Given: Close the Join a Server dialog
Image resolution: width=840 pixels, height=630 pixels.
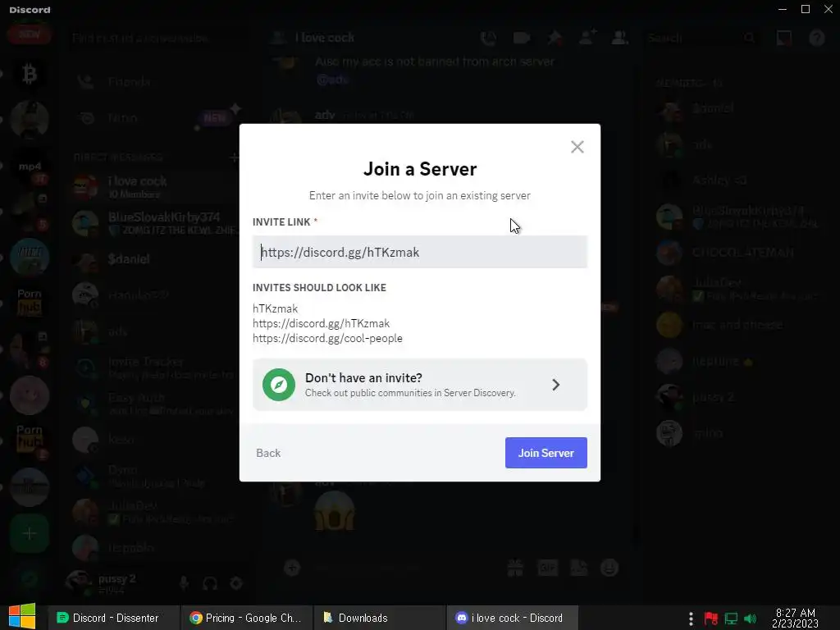Looking at the screenshot, I should pos(577,147).
